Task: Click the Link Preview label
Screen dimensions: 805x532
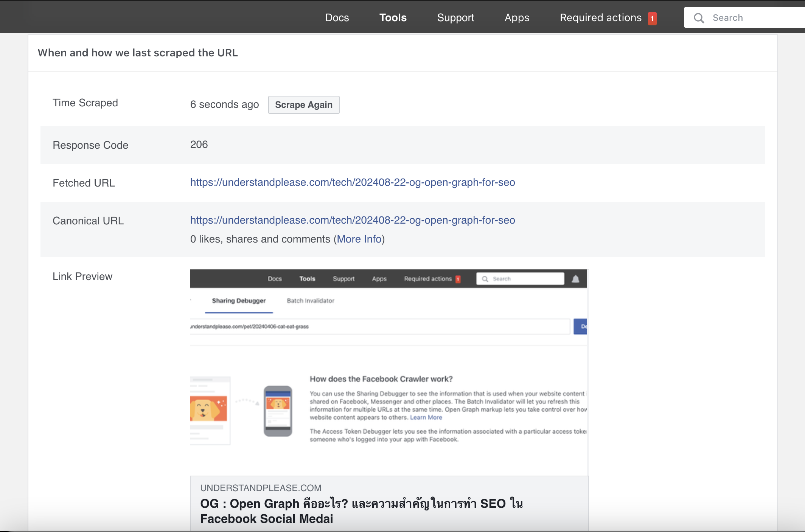Action: pos(82,277)
